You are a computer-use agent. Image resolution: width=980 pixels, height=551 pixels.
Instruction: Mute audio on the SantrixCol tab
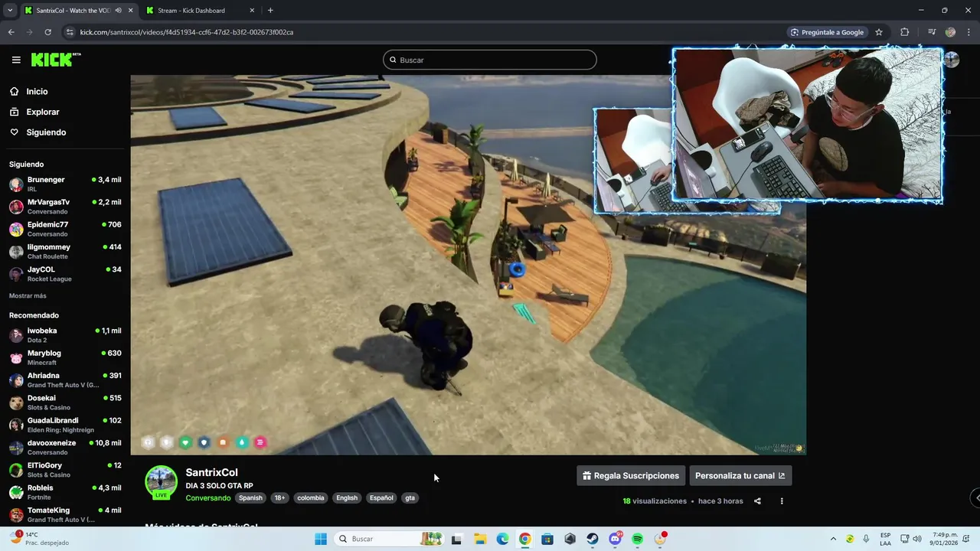point(118,11)
